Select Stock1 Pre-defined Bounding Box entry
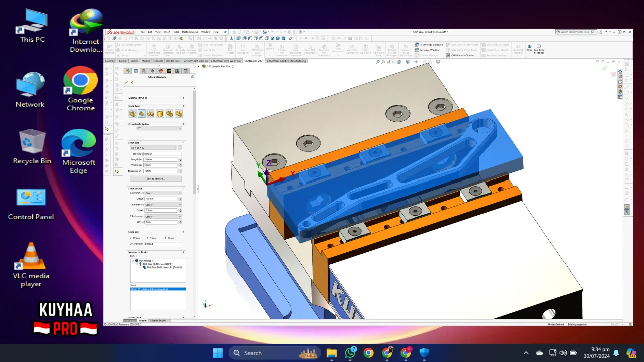Image resolution: width=644 pixels, height=362 pixels. 158,289
